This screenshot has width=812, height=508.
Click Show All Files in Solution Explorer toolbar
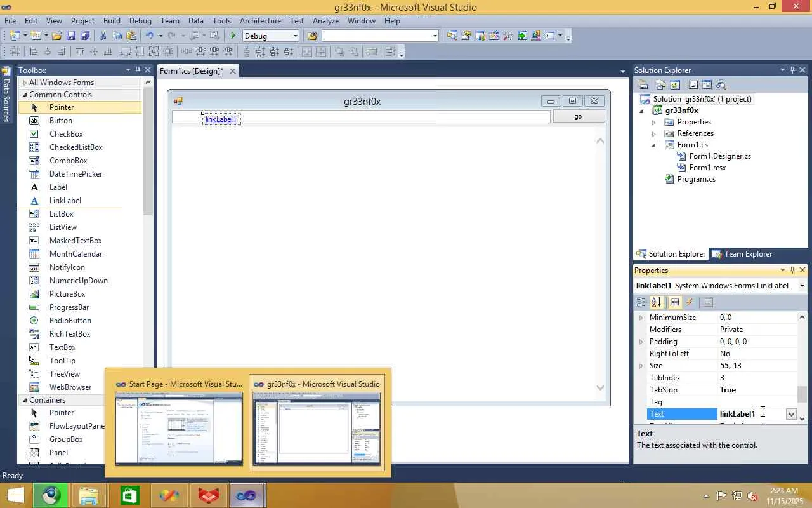[661, 84]
